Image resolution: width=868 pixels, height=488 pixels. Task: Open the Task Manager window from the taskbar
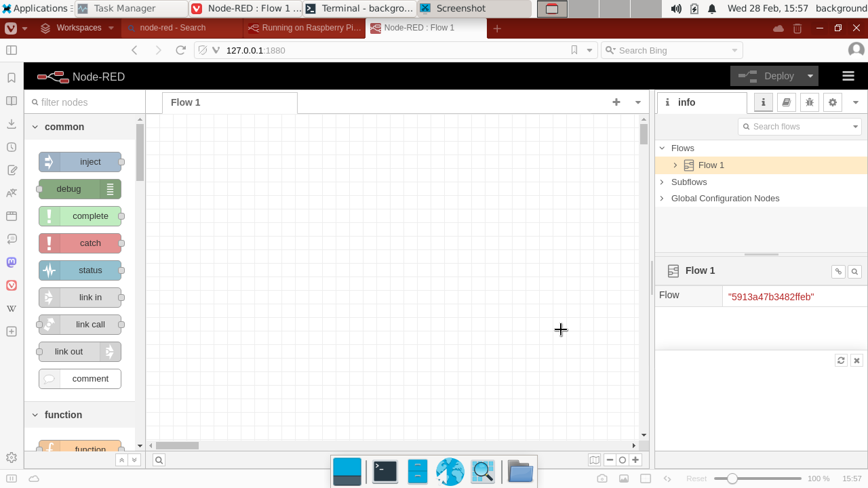pos(130,9)
